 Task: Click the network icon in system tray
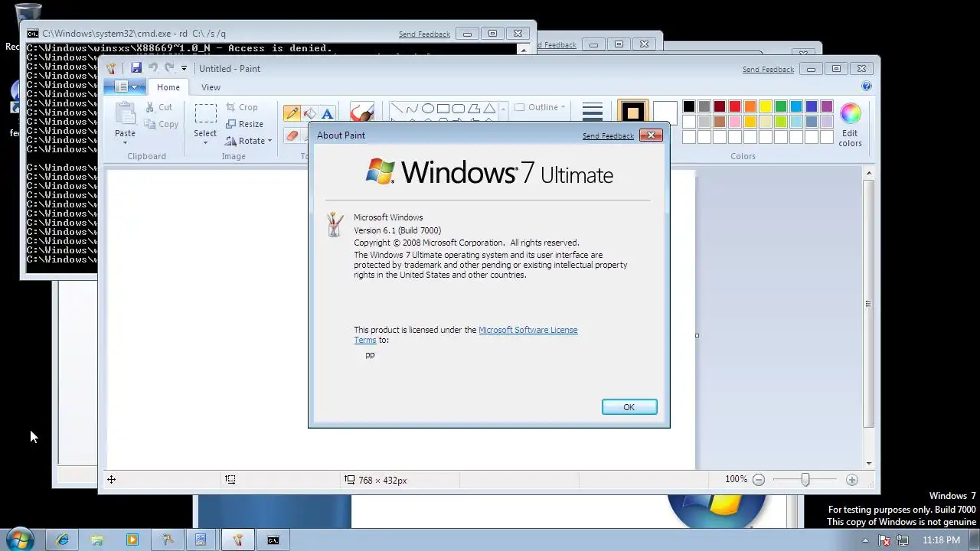pyautogui.click(x=903, y=540)
